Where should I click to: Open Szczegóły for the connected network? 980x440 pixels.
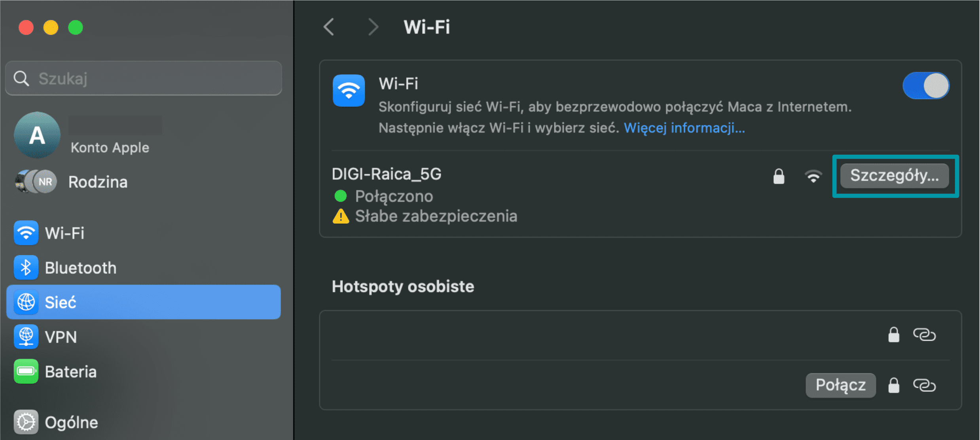click(894, 176)
